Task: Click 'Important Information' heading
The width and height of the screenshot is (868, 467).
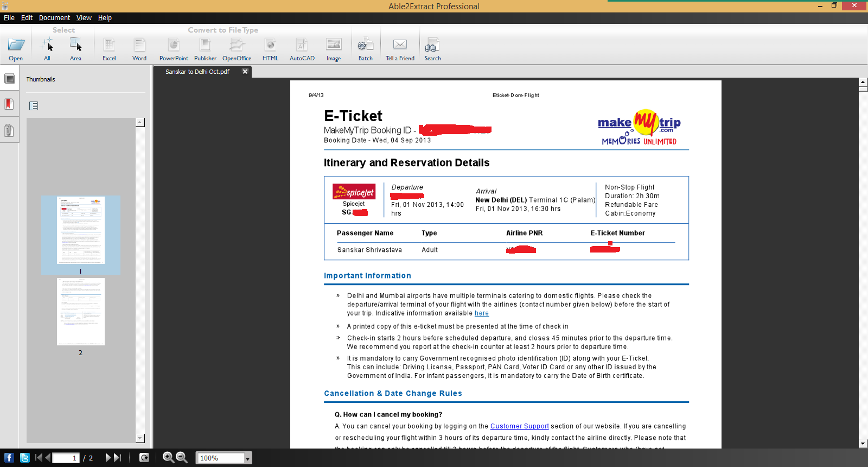Action: point(367,276)
